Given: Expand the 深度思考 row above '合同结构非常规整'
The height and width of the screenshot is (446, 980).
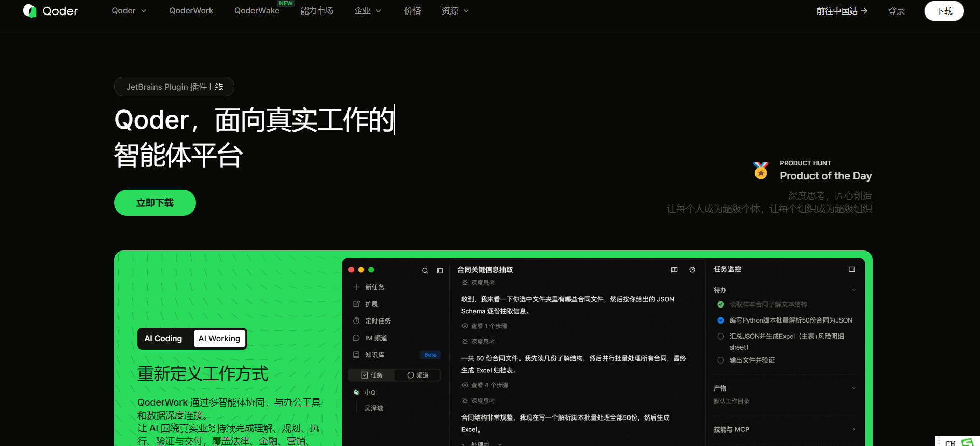Looking at the screenshot, I should 478,401.
